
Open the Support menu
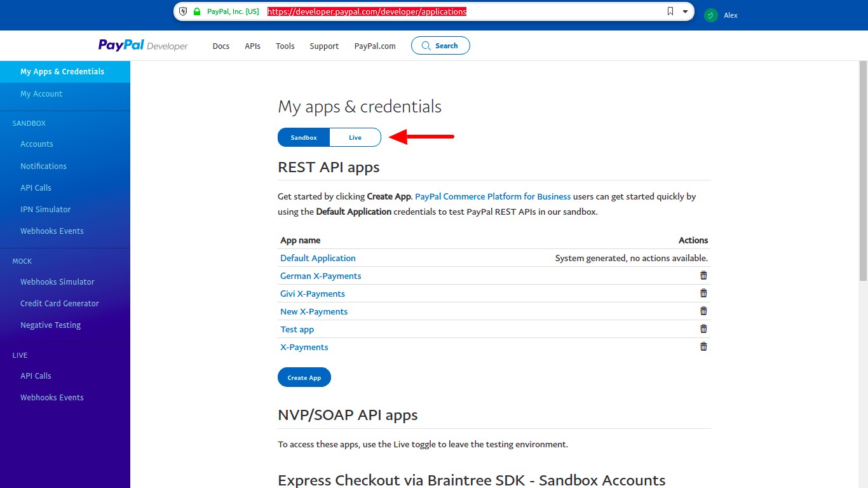click(324, 46)
